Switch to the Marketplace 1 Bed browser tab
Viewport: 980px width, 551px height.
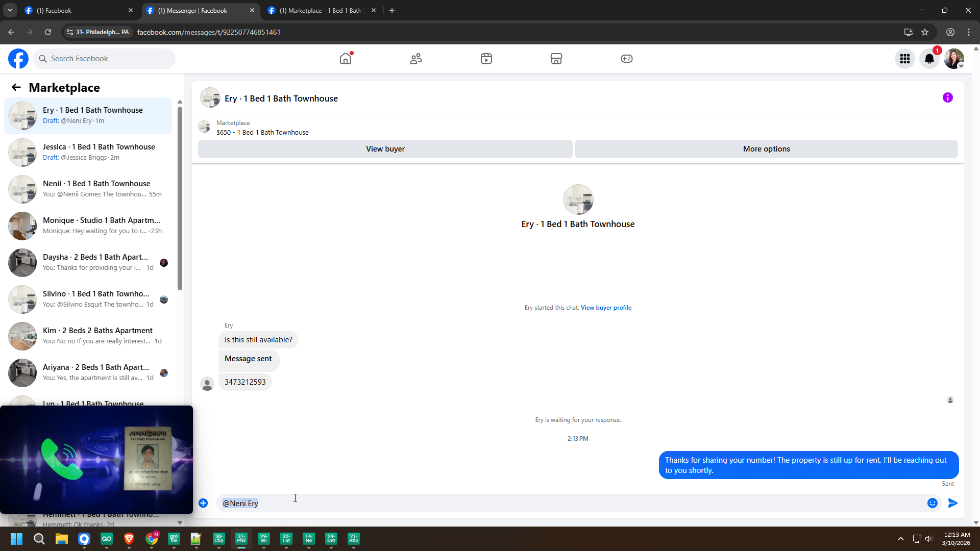click(321, 10)
